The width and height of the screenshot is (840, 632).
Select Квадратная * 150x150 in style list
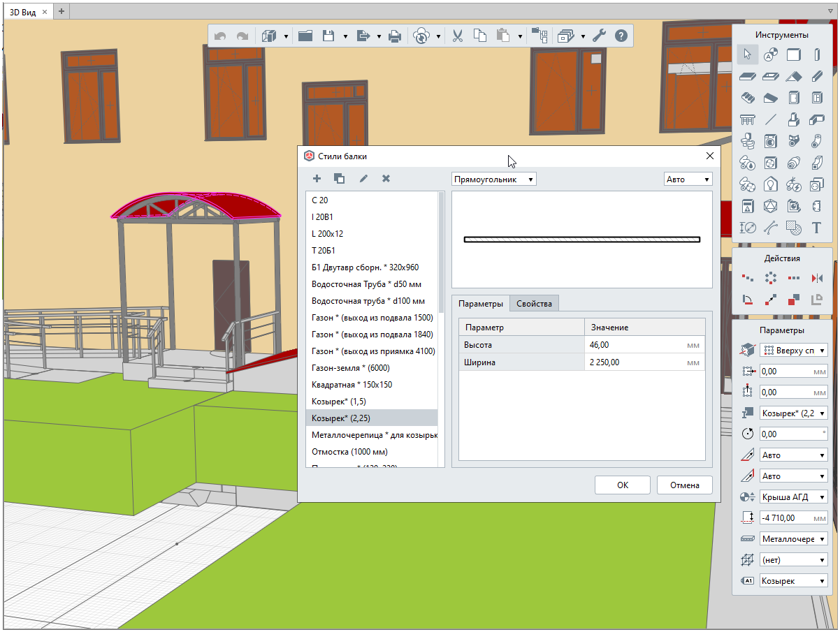(x=352, y=385)
